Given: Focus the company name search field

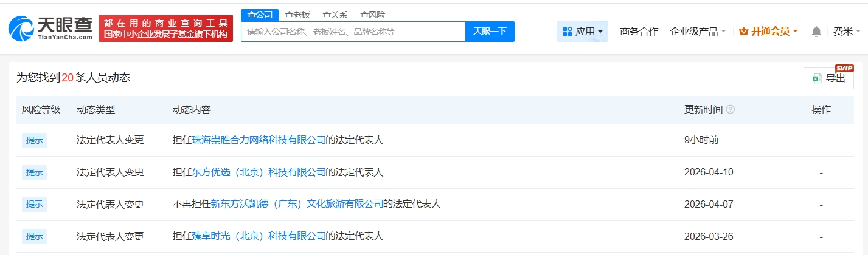Looking at the screenshot, I should [353, 32].
